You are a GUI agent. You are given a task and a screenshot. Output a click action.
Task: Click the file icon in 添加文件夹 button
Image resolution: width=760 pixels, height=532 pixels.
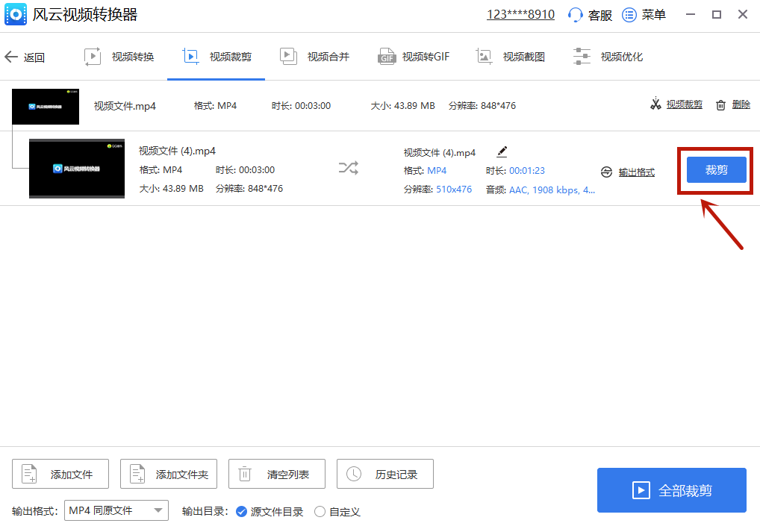click(x=137, y=474)
